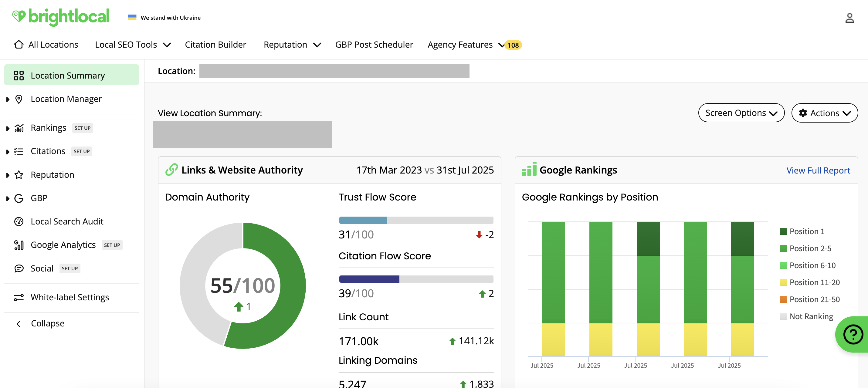
Task: Click the Location Manager pin icon
Action: click(19, 99)
